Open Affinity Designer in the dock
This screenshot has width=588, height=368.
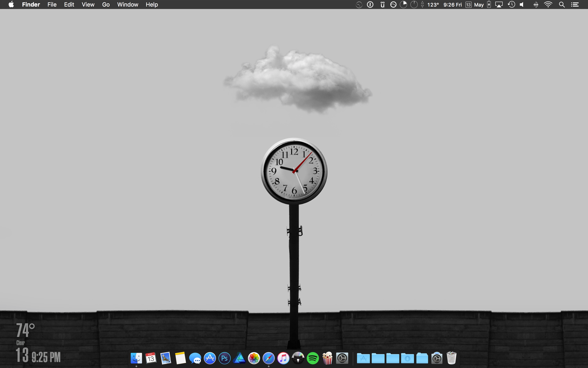[239, 358]
